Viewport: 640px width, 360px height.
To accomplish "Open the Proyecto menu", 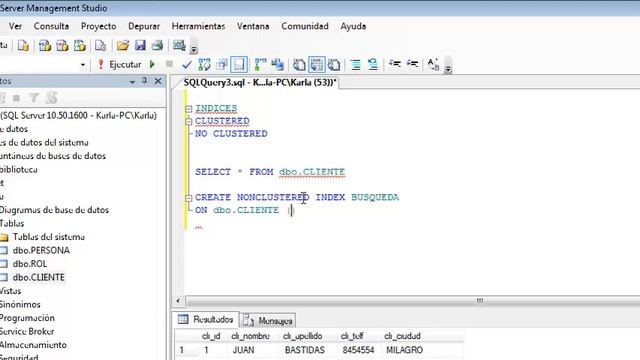I will [x=98, y=26].
